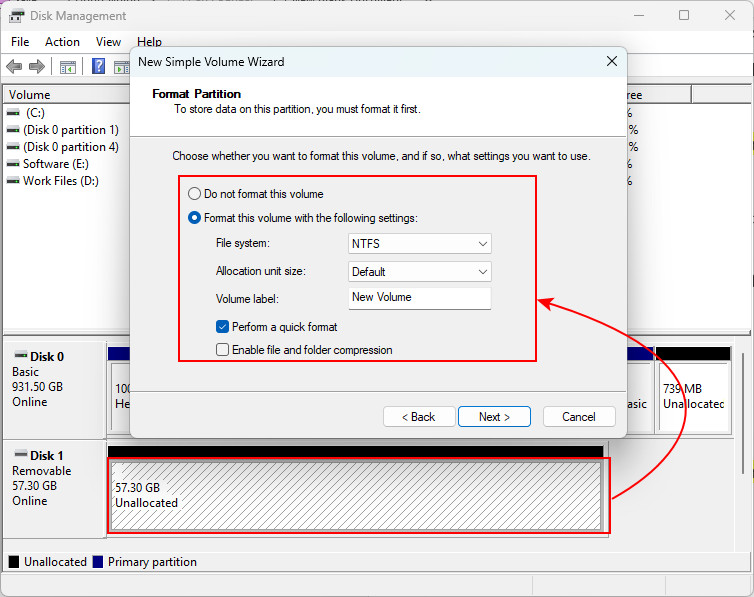Uncheck Perform a quick format

pyautogui.click(x=222, y=327)
